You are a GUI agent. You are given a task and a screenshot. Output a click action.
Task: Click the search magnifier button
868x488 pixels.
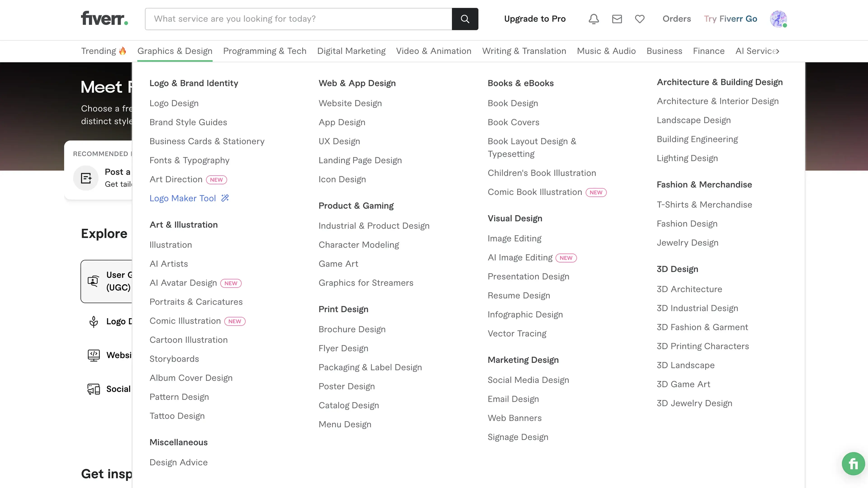point(465,19)
